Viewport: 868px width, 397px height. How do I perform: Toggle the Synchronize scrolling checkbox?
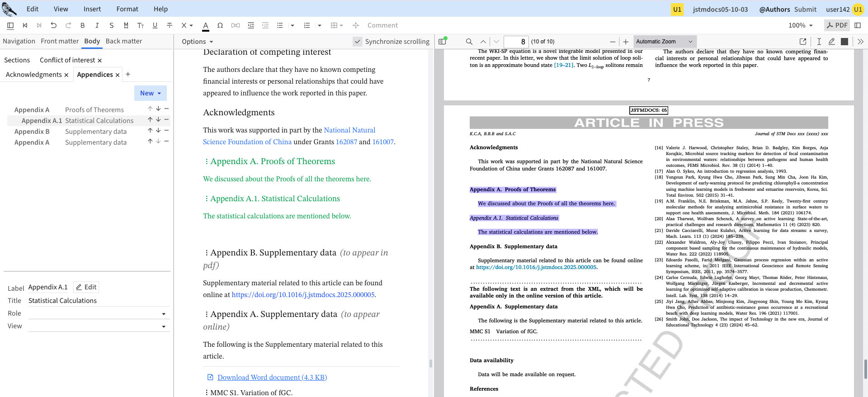tap(358, 42)
